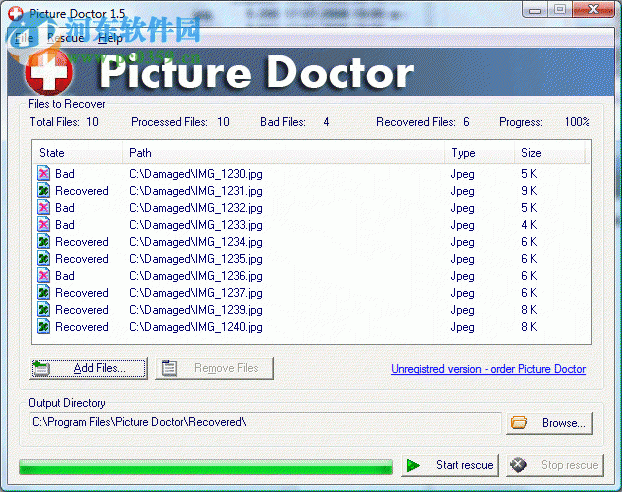
Task: Sort the list by State column
Action: coord(77,153)
